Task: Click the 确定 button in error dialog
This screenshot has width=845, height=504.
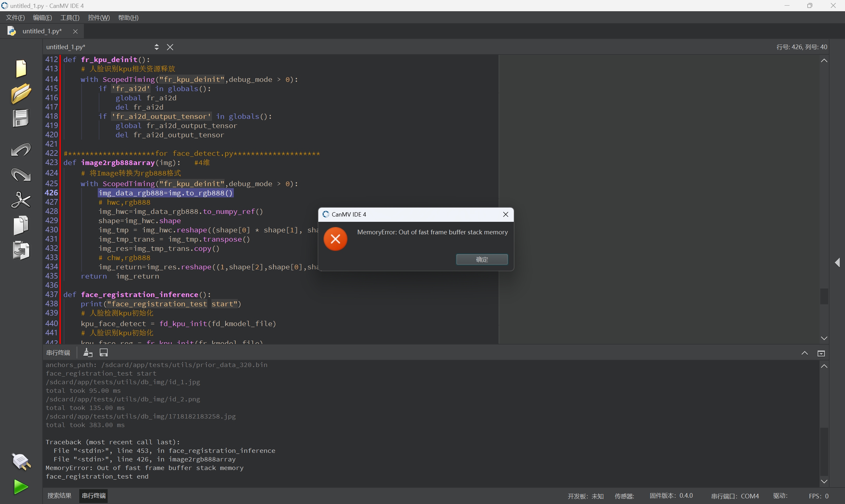Action: [x=482, y=259]
